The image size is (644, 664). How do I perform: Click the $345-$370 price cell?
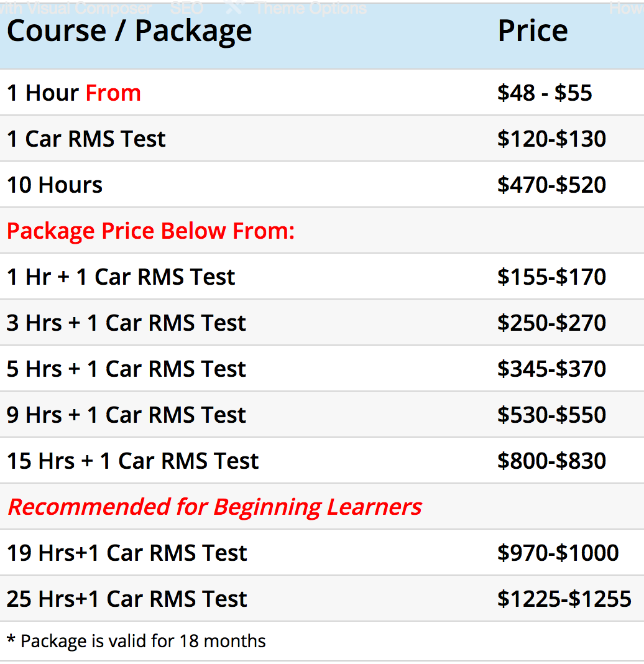552,369
